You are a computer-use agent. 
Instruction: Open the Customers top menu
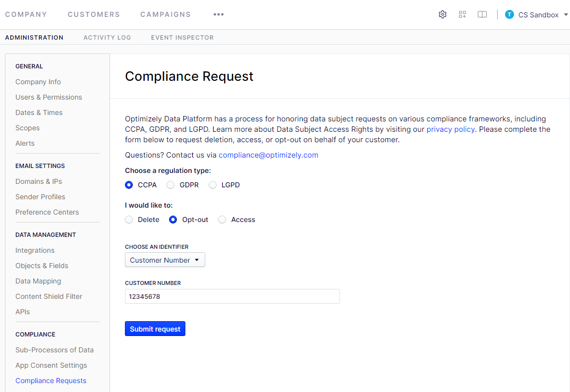point(94,14)
